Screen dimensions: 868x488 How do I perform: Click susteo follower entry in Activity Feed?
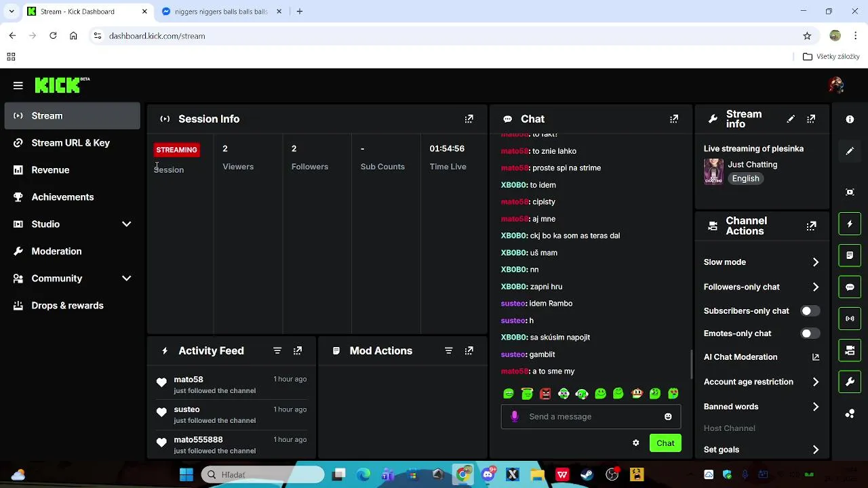coord(231,414)
